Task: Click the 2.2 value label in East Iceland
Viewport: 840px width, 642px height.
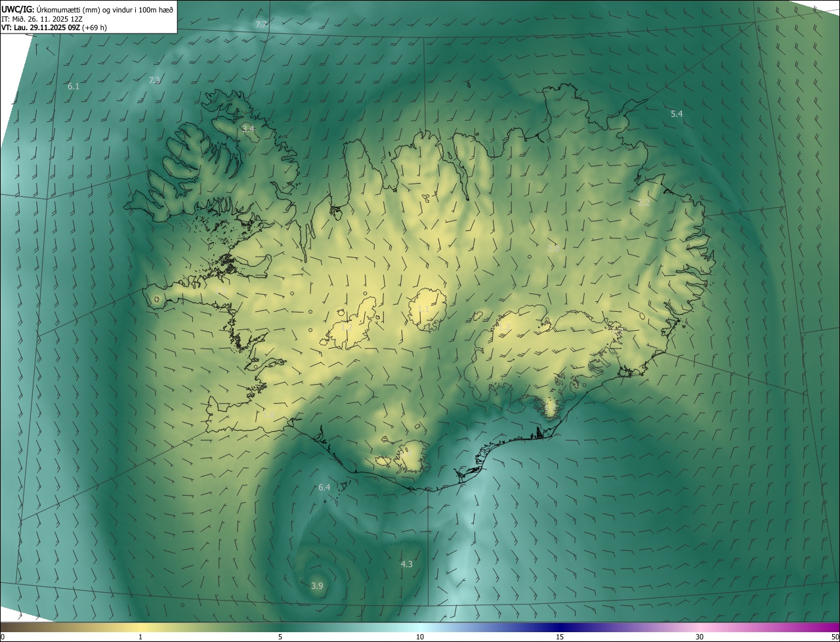Action: point(644,203)
